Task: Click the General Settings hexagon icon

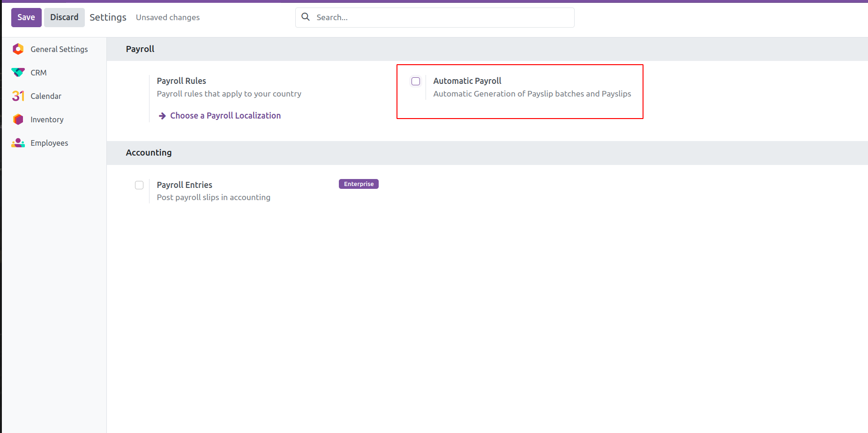Action: coord(18,49)
